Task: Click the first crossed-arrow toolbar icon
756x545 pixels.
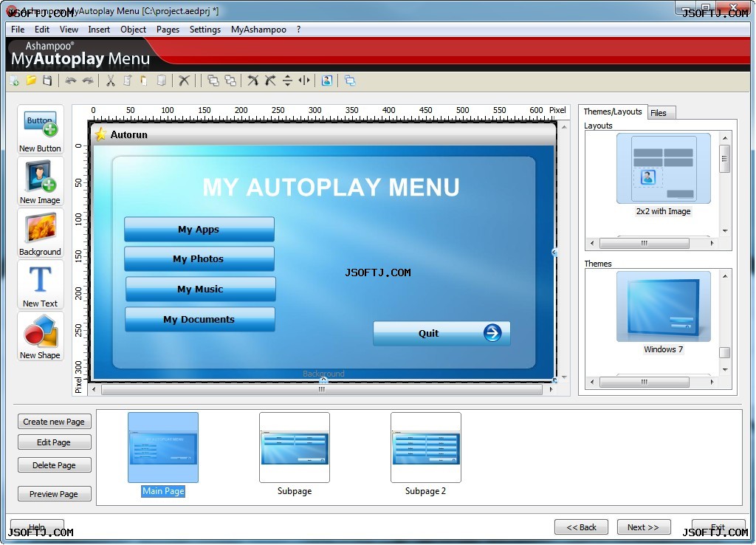Action: [x=253, y=80]
